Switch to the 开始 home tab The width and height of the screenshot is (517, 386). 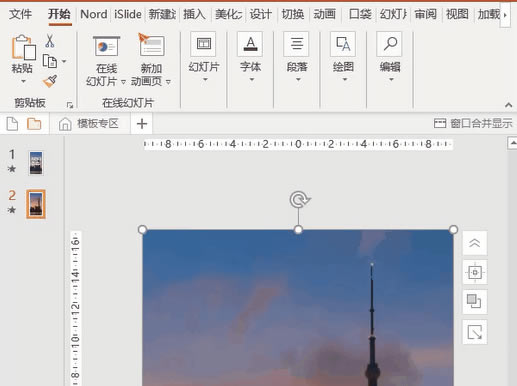coord(59,14)
